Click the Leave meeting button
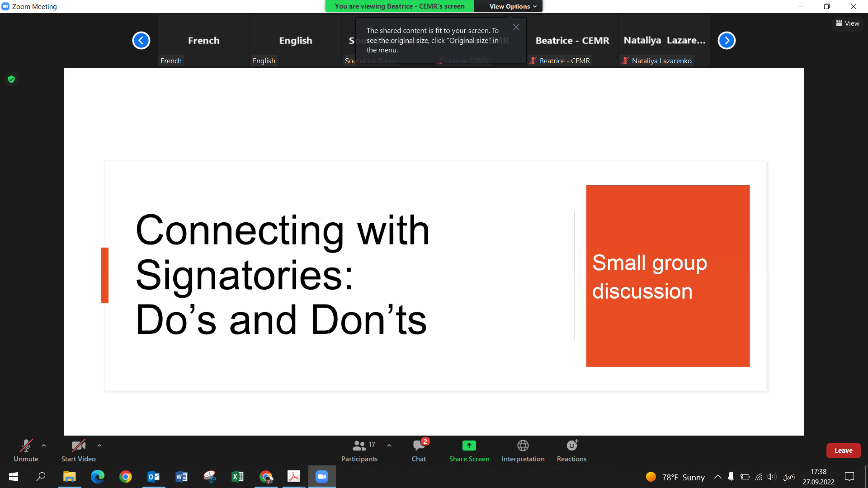The height and width of the screenshot is (488, 868). tap(843, 450)
